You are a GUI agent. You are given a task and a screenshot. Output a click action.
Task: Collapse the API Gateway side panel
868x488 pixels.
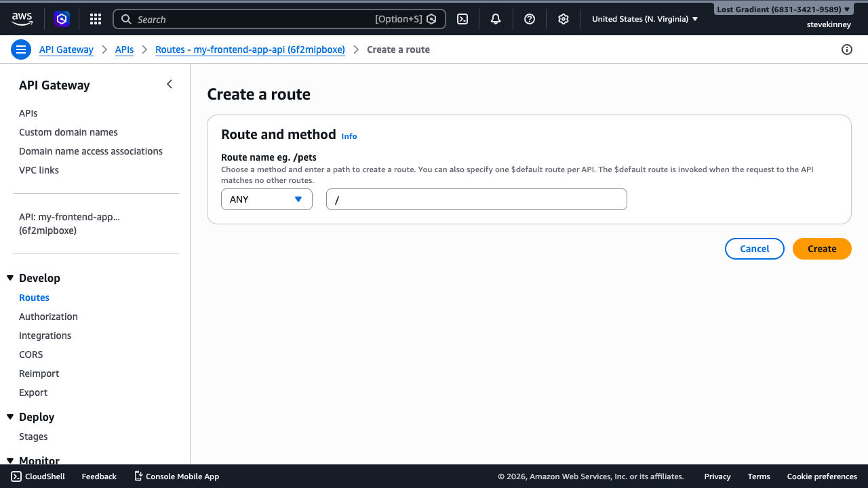[x=170, y=84]
